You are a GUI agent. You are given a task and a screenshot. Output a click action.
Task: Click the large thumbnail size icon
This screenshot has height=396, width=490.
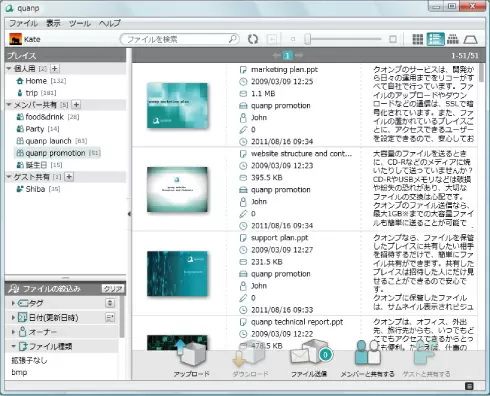tap(393, 39)
